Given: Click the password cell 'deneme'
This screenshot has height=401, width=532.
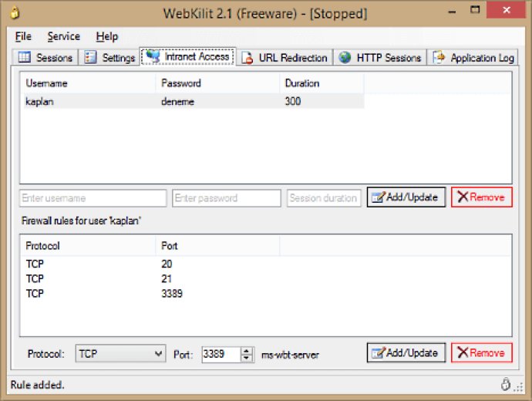Looking at the screenshot, I should click(177, 102).
